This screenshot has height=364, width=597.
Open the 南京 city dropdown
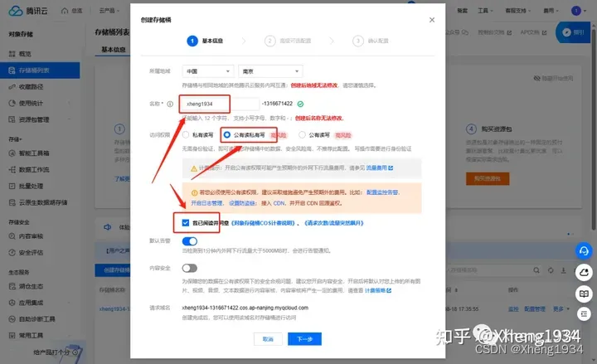point(270,71)
